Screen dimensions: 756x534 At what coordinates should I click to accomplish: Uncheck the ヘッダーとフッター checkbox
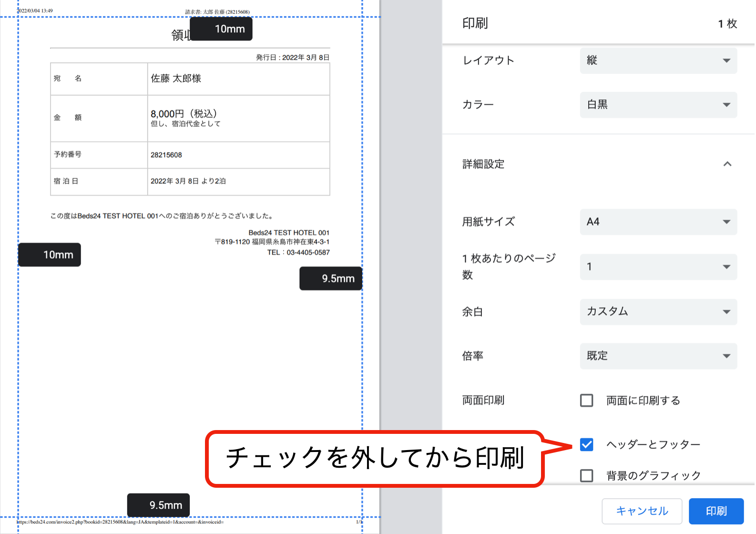(x=586, y=444)
